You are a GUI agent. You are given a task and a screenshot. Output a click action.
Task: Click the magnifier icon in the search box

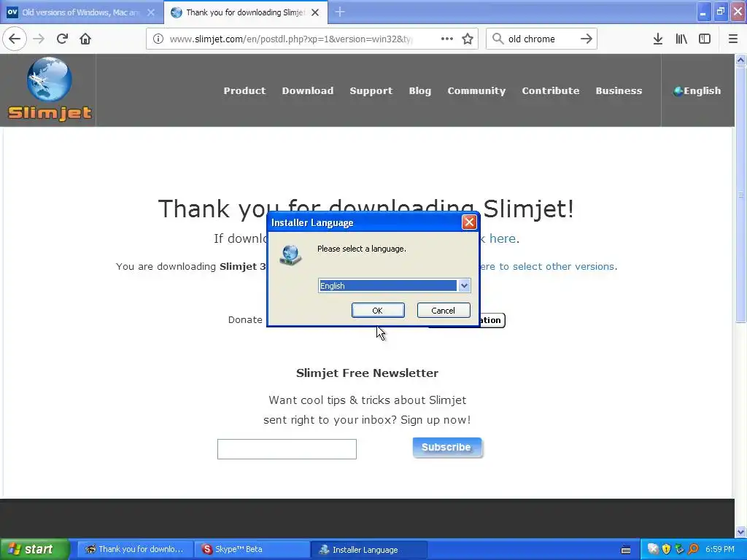tap(498, 39)
